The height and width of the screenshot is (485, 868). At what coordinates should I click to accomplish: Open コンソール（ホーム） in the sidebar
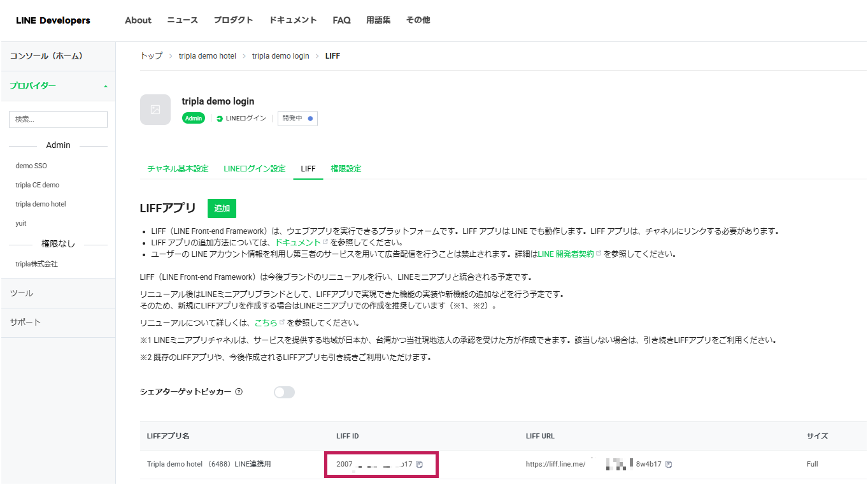[58, 56]
